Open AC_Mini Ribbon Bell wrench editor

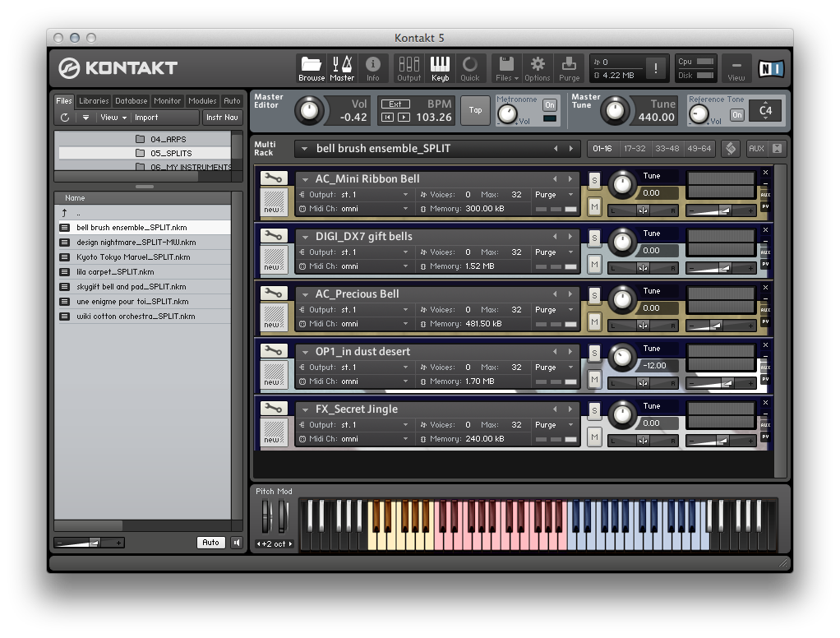pyautogui.click(x=274, y=178)
